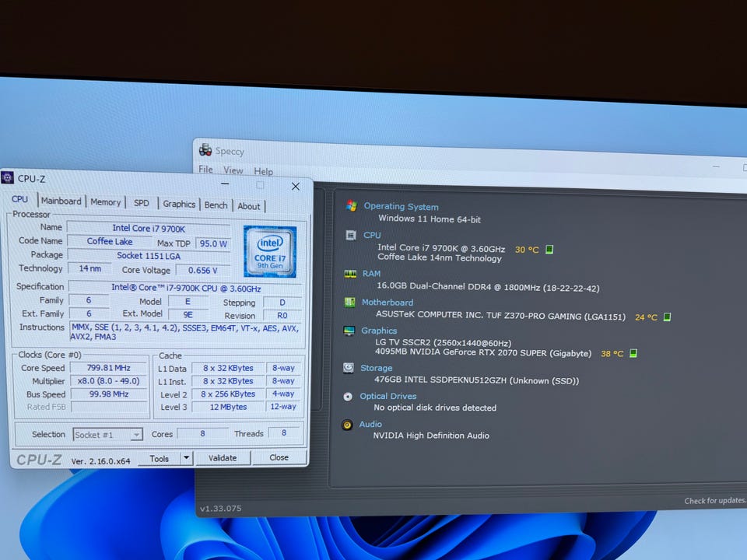This screenshot has height=560, width=747.
Task: Click the Speccy version v1.33.075 text
Action: point(220,508)
